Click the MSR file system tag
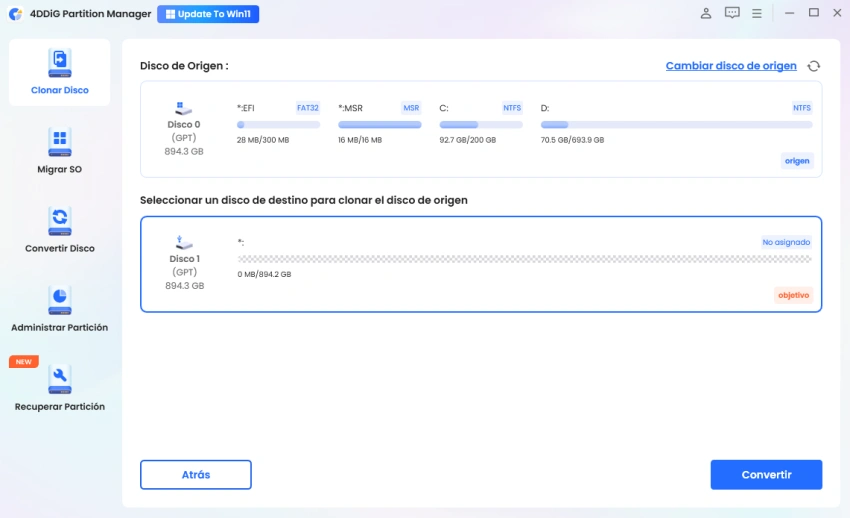This screenshot has width=850, height=518. 411,108
